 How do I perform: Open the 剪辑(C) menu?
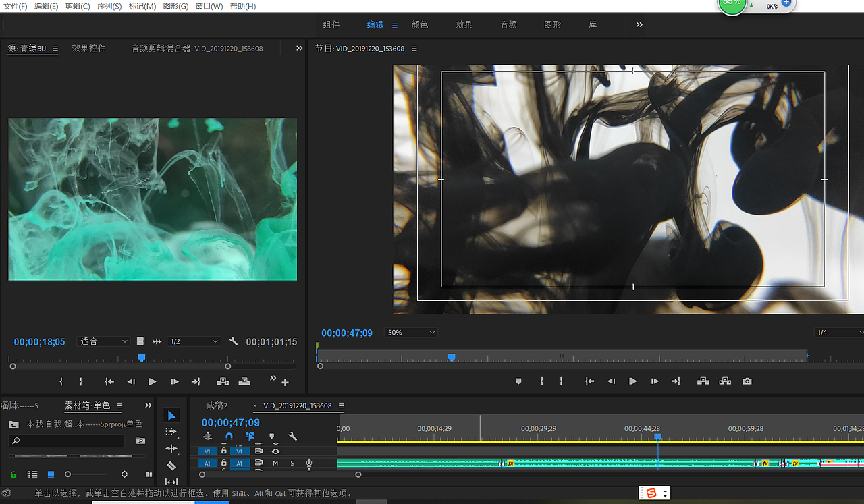click(78, 6)
